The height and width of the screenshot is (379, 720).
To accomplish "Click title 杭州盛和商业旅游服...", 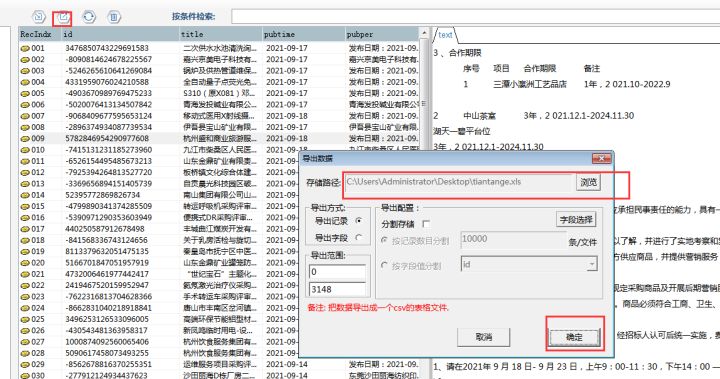I will [220, 138].
